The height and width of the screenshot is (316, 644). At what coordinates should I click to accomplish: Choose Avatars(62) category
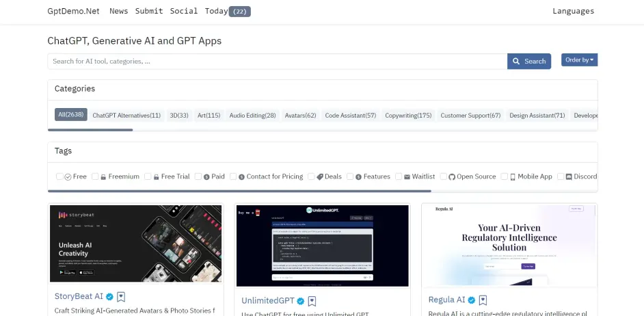tap(300, 116)
